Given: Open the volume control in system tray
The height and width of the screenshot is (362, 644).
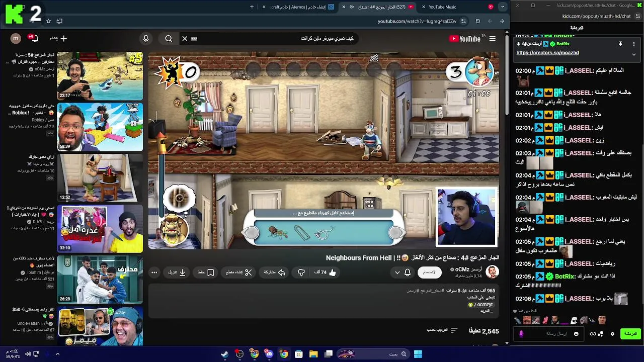Looking at the screenshot, I should [x=28, y=354].
